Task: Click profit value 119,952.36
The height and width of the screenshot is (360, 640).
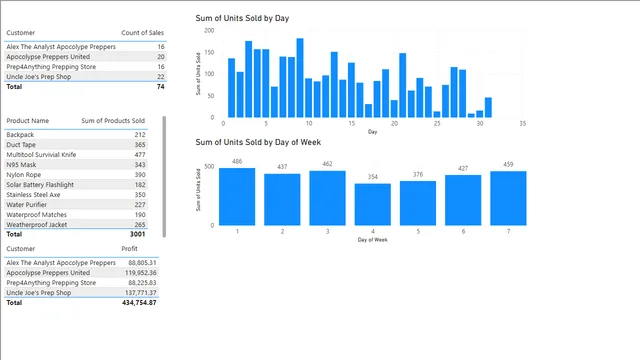Action: 140,273
